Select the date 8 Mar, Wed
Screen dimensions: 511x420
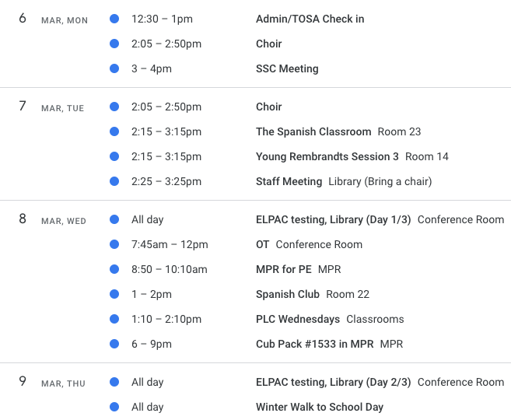(52, 219)
